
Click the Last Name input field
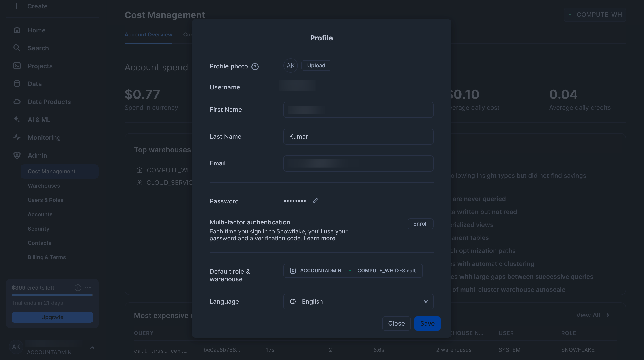point(358,137)
